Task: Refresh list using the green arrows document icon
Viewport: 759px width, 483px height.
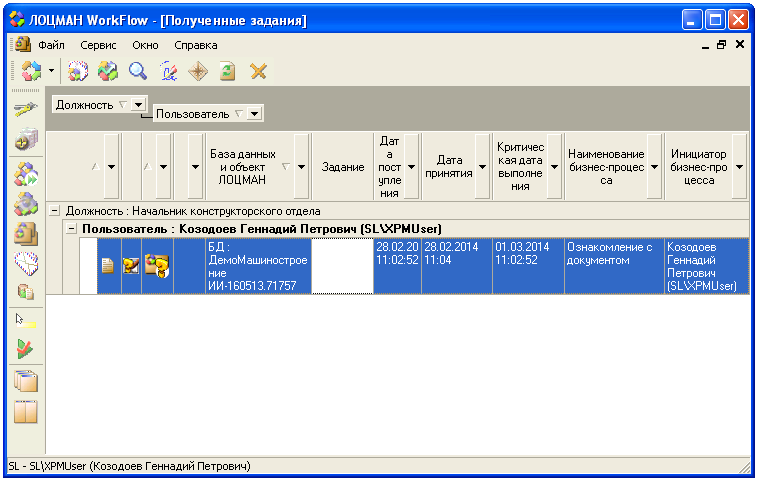Action: coord(228,71)
